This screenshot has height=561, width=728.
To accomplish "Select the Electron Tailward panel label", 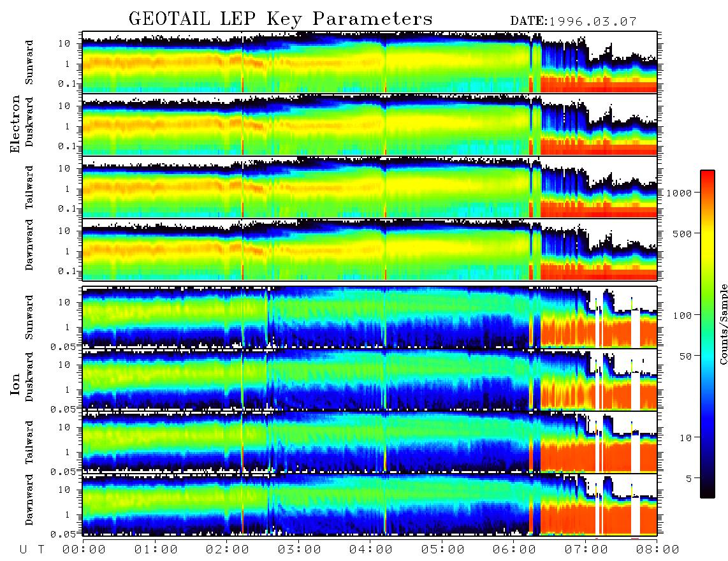I will click(29, 187).
